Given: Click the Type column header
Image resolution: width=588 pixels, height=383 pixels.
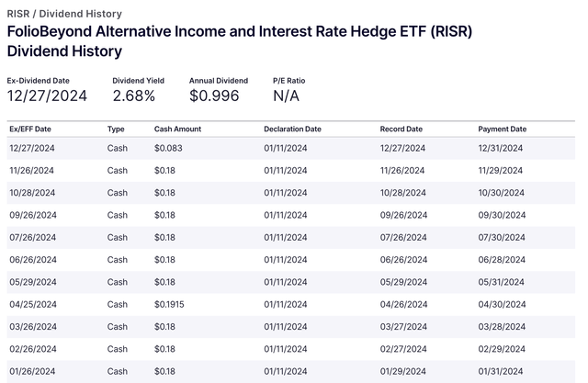Looking at the screenshot, I should coord(116,129).
